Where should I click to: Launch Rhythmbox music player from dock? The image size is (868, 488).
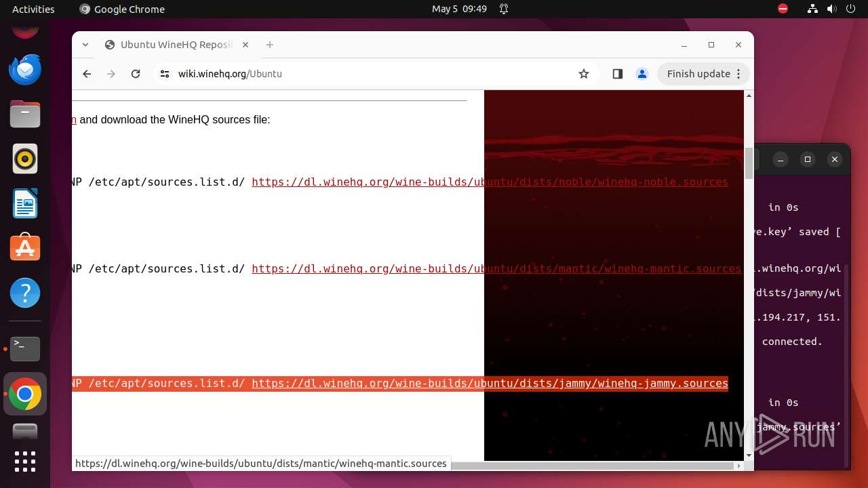point(25,159)
